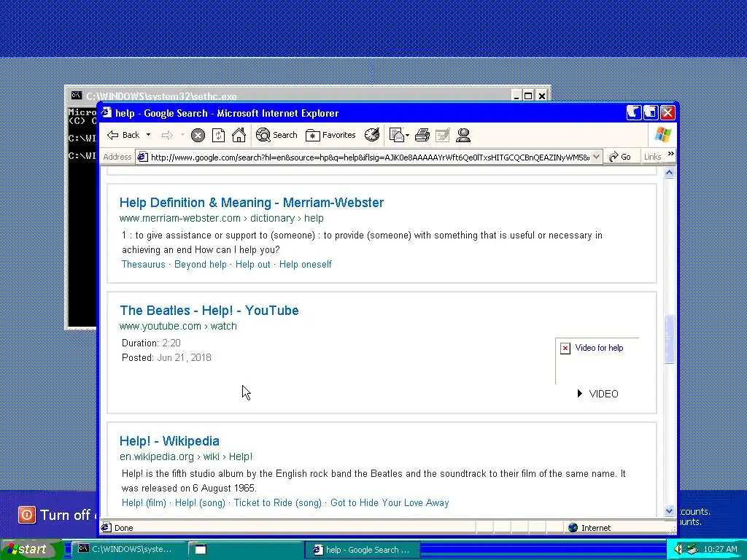747x560 pixels.
Task: Select help - Google Search taskbar button
Action: (x=363, y=549)
